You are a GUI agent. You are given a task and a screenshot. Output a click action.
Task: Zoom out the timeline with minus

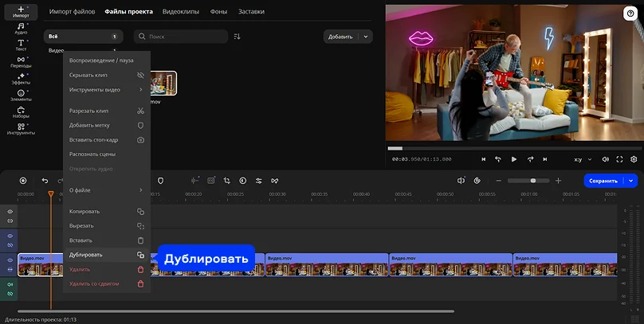[498, 181]
